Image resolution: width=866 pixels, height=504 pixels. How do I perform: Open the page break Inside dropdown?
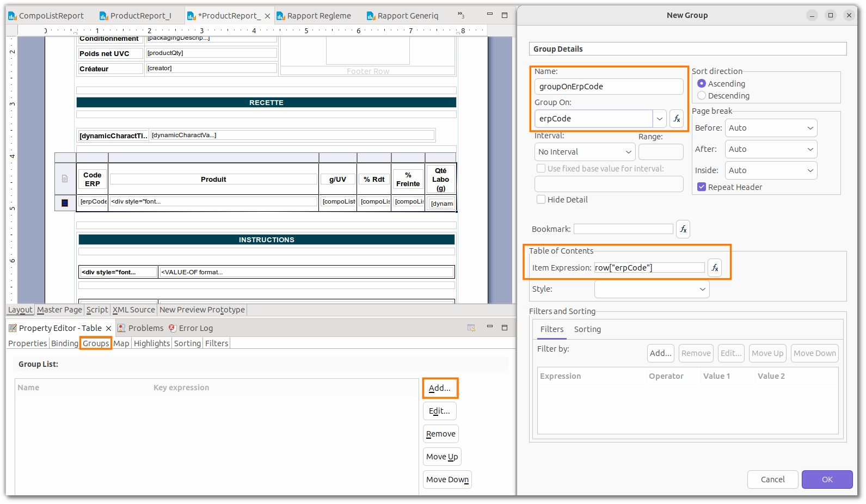[771, 170]
